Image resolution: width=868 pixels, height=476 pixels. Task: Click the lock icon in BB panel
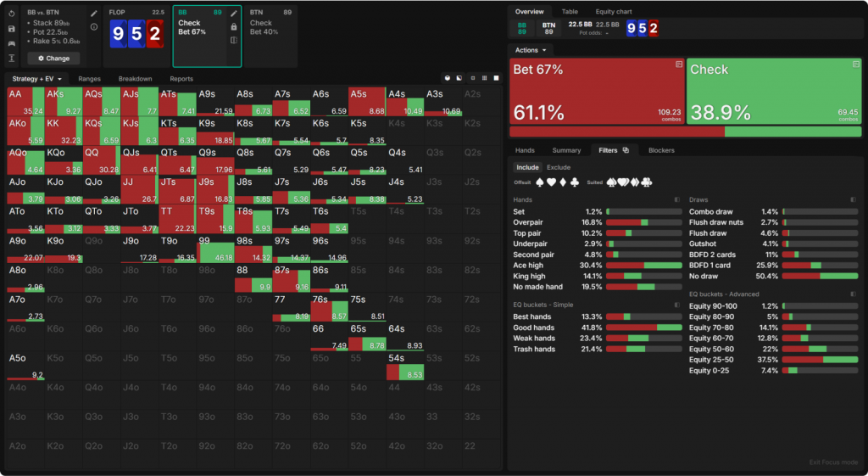234,27
